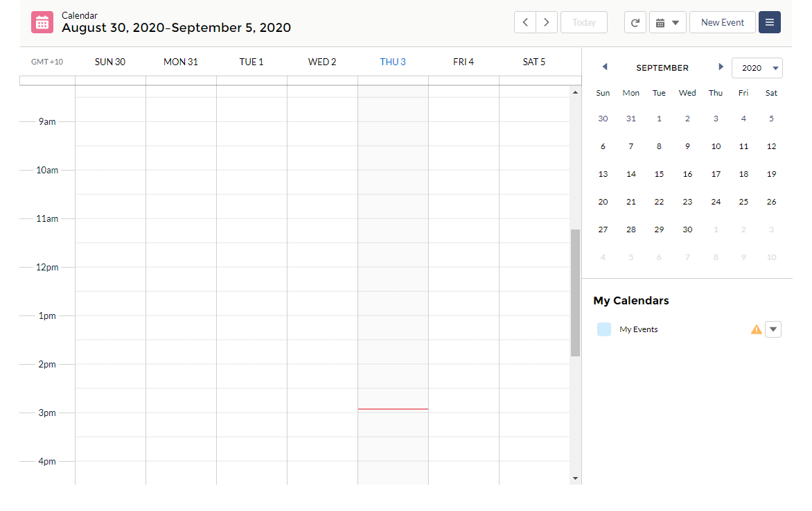Select September 16 in the mini calendar
Screen dimensions: 812x511
coord(687,173)
